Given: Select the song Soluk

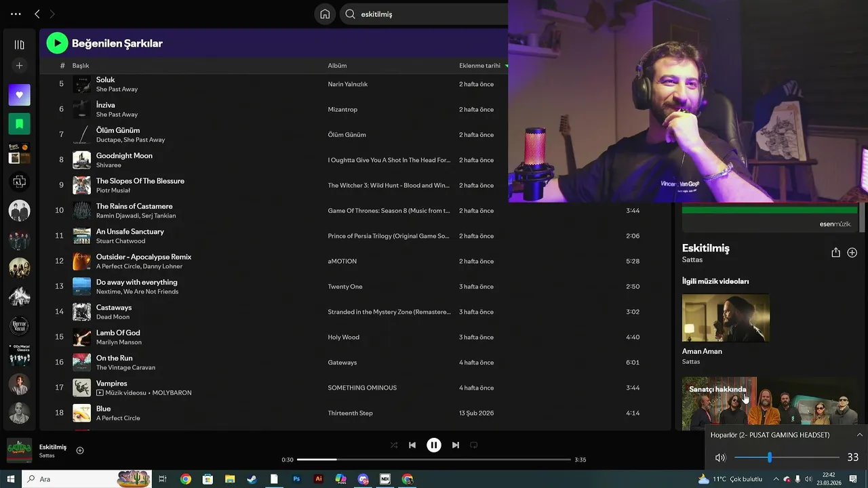Looking at the screenshot, I should 105,80.
